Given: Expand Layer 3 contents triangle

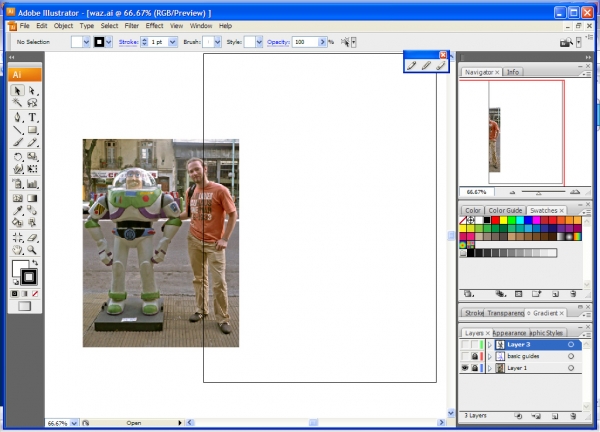Looking at the screenshot, I should 489,345.
